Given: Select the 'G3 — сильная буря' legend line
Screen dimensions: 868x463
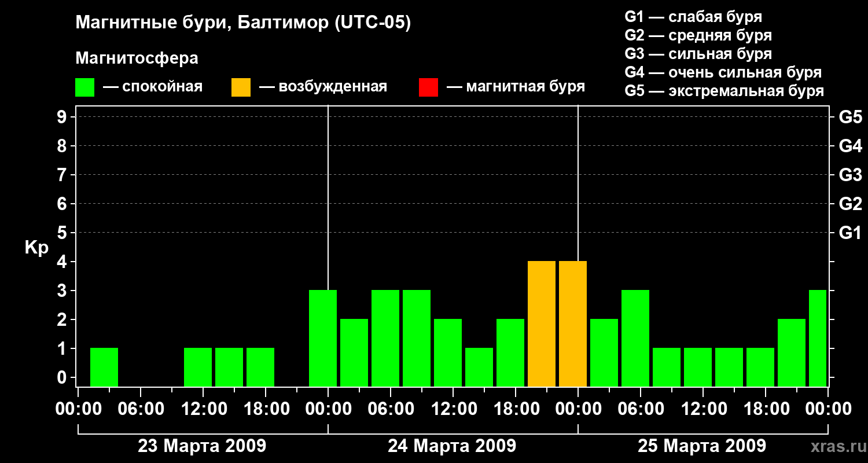Looking at the screenshot, I should [x=698, y=54].
